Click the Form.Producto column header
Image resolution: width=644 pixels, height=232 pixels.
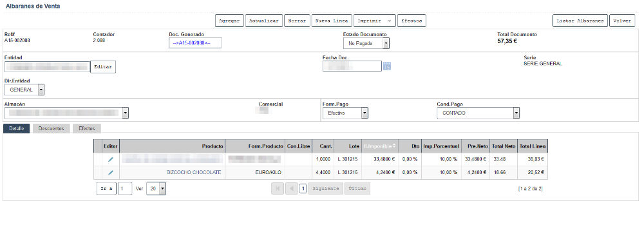254,146
